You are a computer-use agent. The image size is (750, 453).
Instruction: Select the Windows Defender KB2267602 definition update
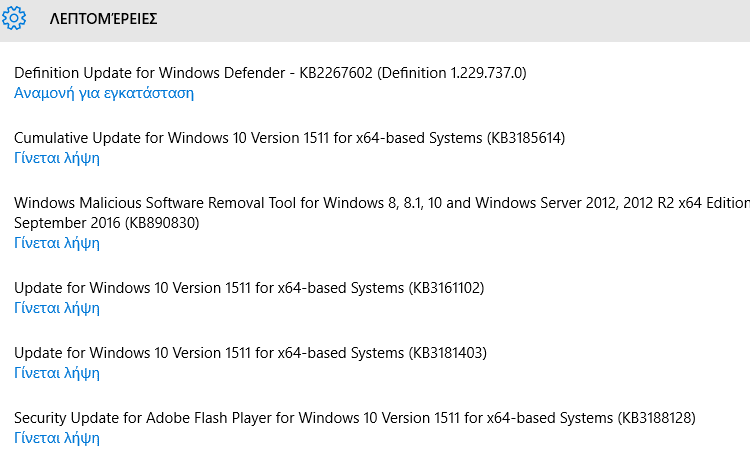[x=270, y=73]
